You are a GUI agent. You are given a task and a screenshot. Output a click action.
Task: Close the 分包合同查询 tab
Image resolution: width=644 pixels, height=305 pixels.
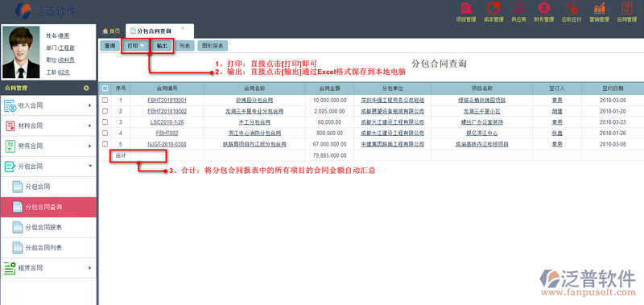183,29
